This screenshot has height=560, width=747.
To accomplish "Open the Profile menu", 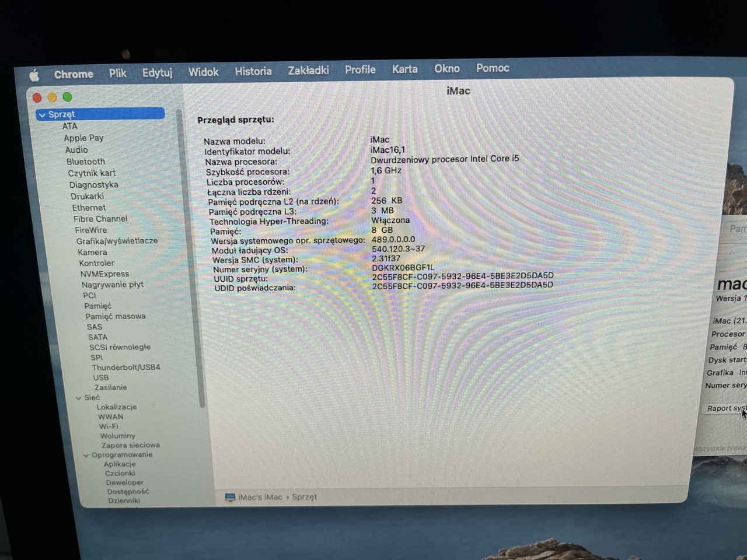I will [360, 69].
